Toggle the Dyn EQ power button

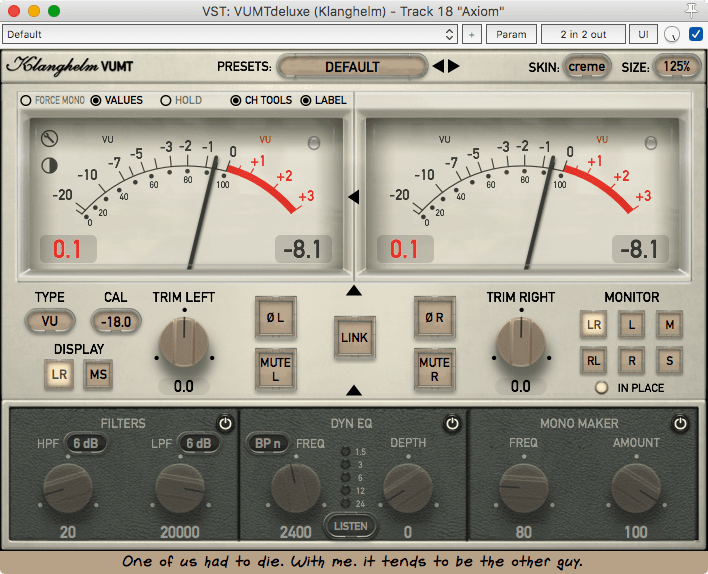click(x=453, y=424)
